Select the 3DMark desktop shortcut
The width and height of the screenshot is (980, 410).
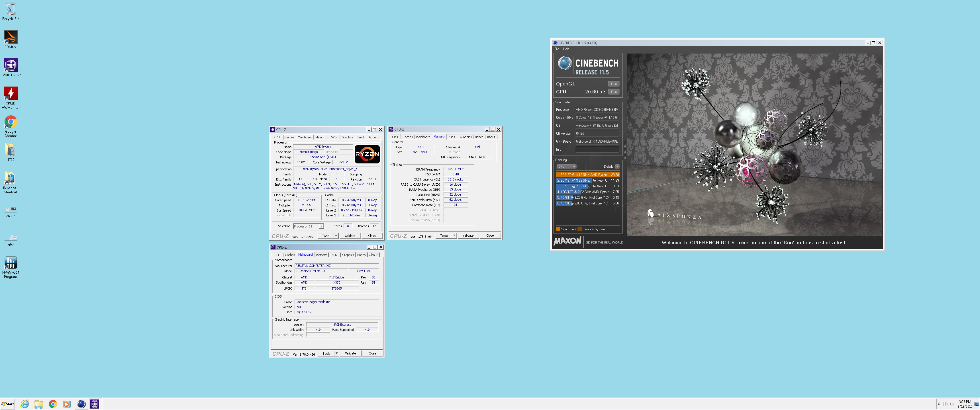point(11,40)
